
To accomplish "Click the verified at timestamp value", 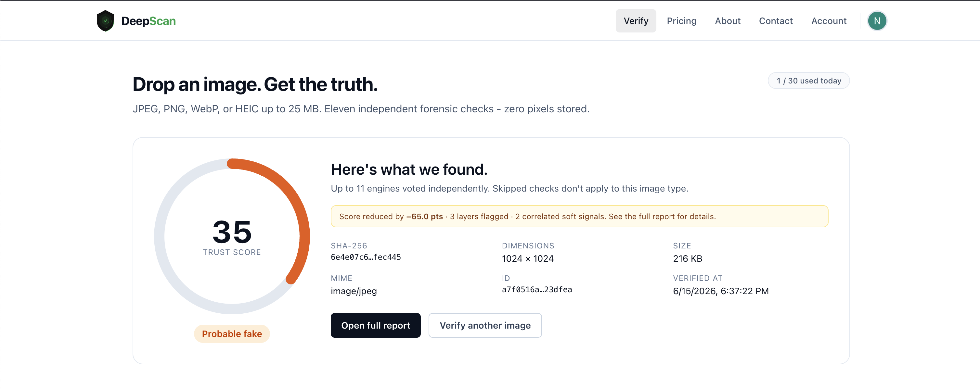I will point(721,291).
